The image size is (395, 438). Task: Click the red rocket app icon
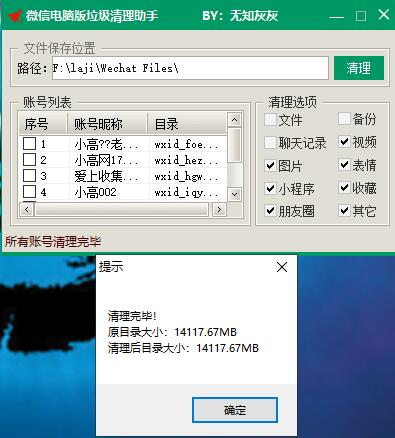[x=15, y=16]
